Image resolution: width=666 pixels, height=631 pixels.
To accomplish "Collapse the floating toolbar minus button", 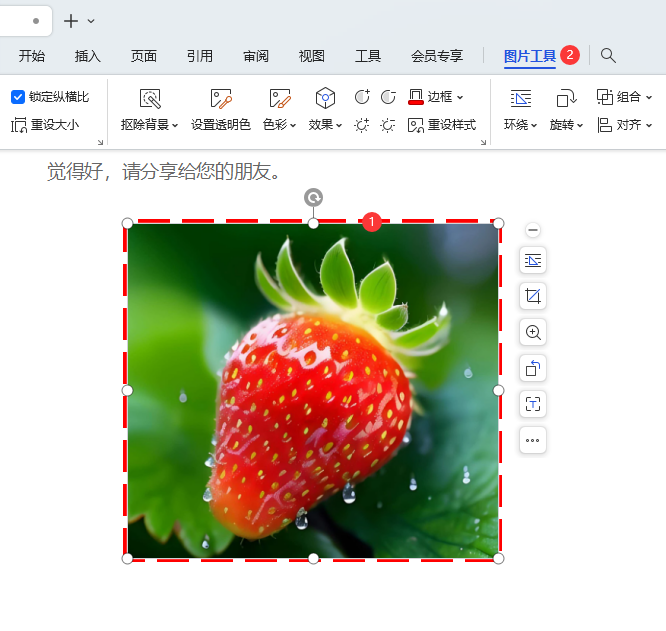I will click(x=533, y=230).
